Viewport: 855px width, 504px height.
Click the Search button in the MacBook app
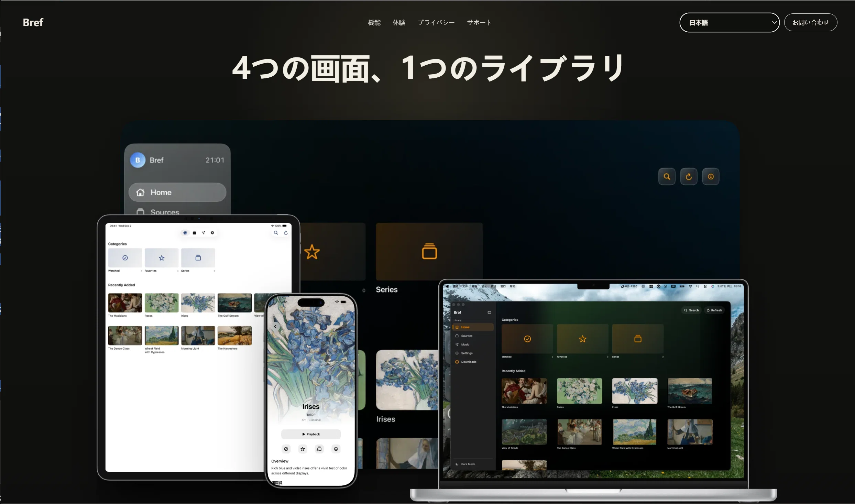[x=691, y=310]
